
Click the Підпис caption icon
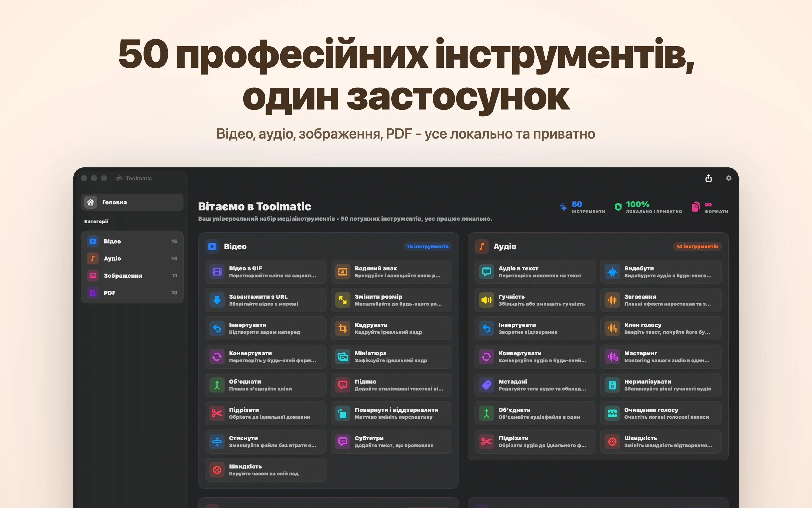click(x=343, y=385)
